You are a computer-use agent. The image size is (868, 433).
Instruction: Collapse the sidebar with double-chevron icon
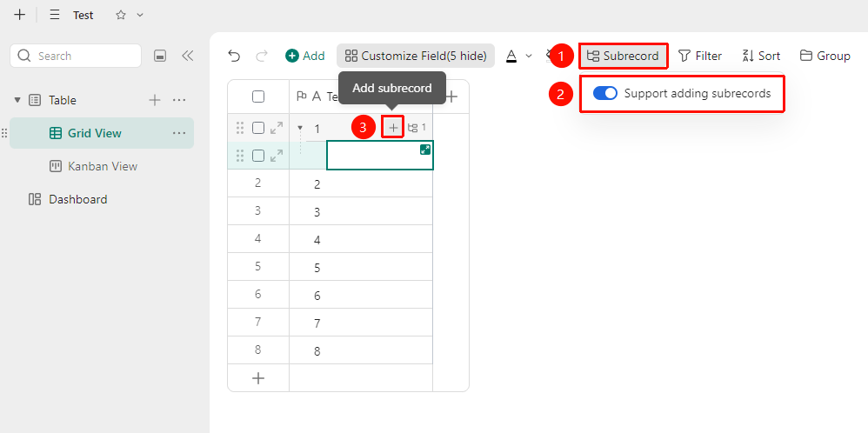coord(188,56)
